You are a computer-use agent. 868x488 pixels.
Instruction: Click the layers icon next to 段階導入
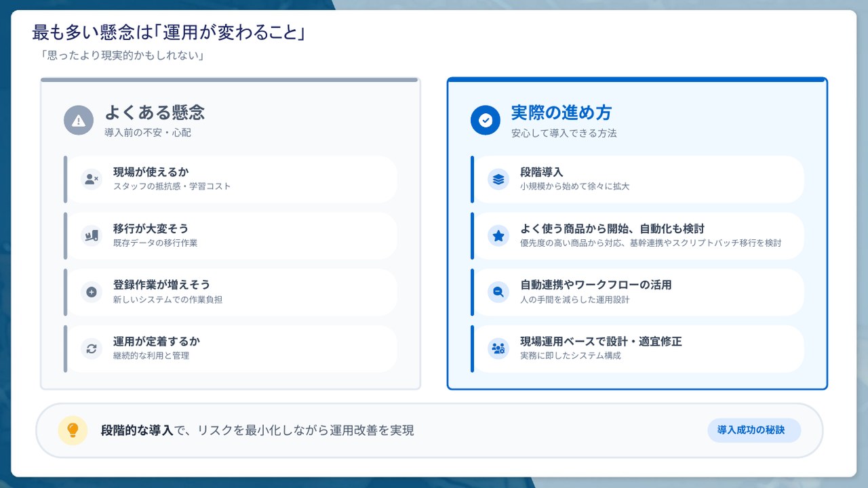point(498,179)
